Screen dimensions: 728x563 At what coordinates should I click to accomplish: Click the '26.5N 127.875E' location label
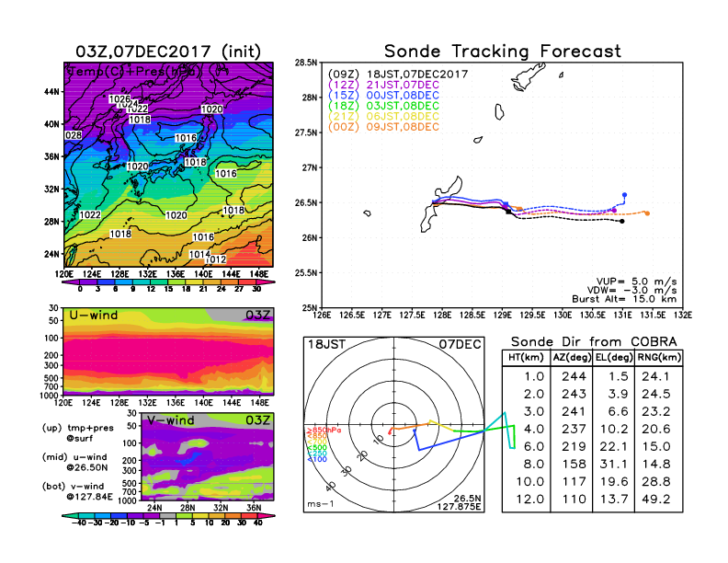click(459, 502)
